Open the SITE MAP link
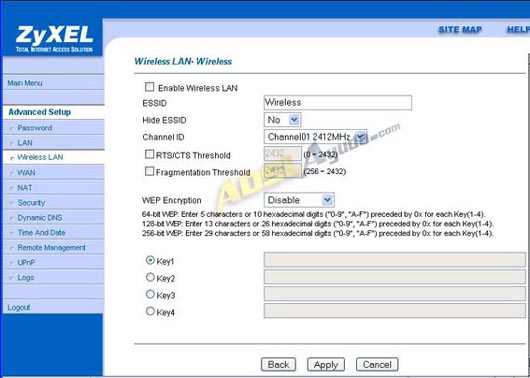Screen dimensions: 530x378 (460, 30)
